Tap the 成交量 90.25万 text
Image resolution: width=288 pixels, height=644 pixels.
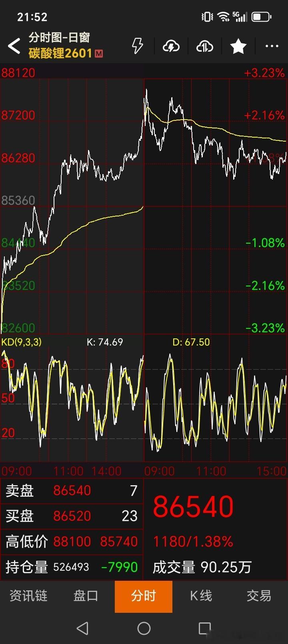coord(202,567)
